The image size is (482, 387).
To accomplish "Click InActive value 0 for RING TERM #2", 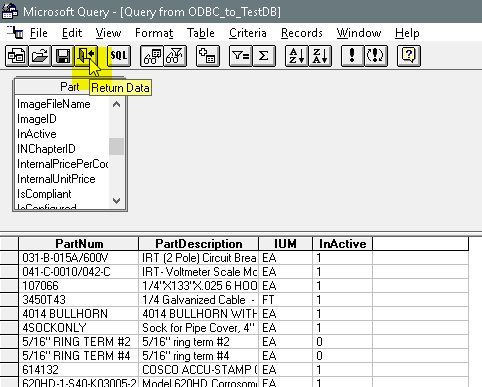I will click(x=342, y=342).
